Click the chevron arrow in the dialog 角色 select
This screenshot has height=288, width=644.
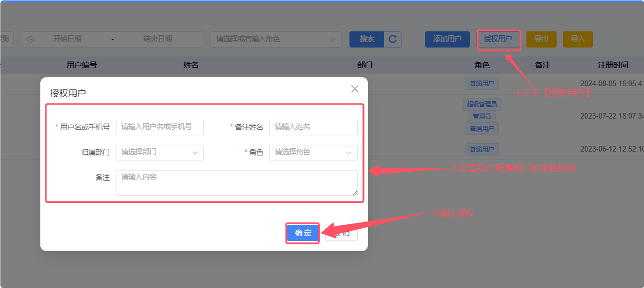[349, 153]
